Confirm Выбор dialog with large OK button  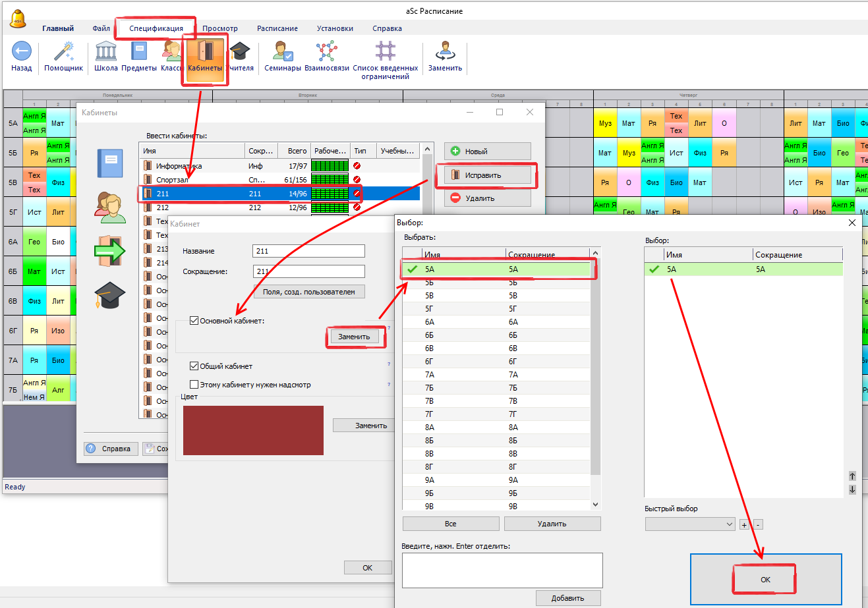pyautogui.click(x=766, y=580)
